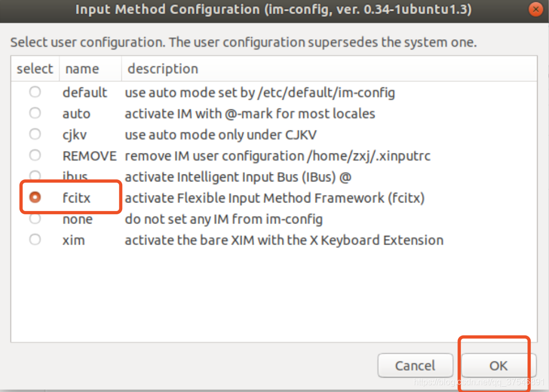Click the Cancel button

click(x=416, y=366)
